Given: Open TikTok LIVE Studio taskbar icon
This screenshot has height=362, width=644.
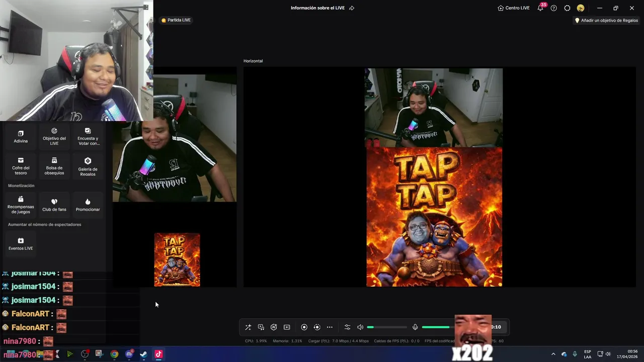Looking at the screenshot, I should [158, 354].
